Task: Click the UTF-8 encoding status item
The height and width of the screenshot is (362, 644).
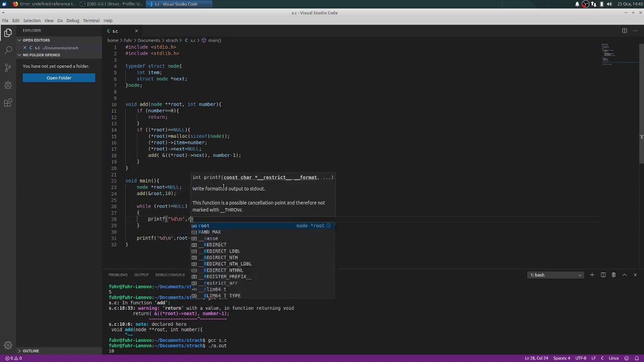Action: point(581,358)
